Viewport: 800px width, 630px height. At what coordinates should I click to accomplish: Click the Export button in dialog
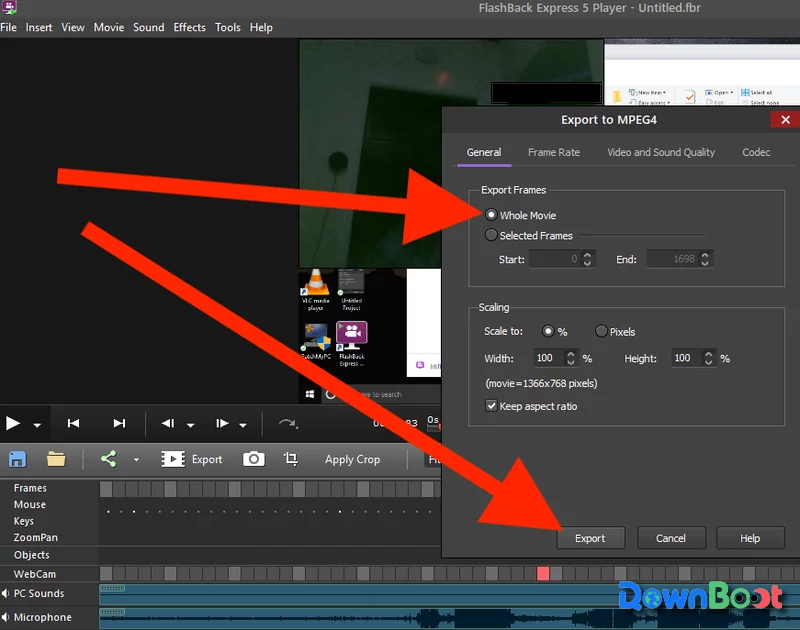click(x=590, y=538)
